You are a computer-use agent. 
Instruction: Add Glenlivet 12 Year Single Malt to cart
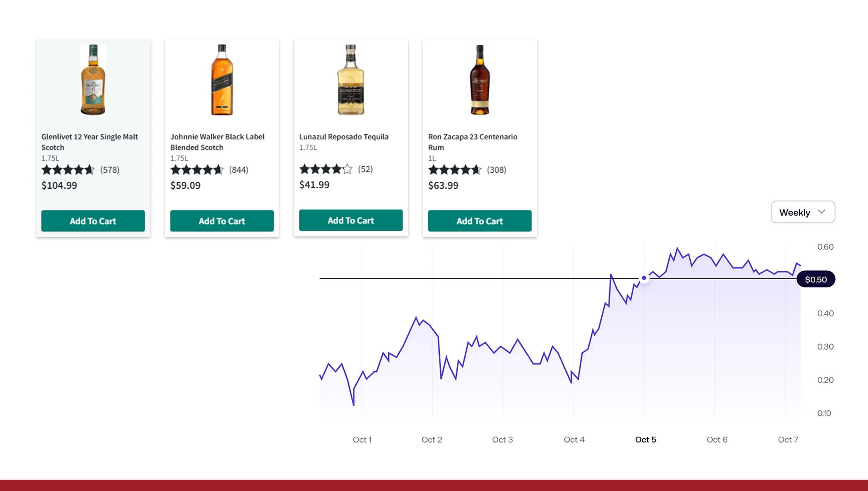(x=93, y=221)
